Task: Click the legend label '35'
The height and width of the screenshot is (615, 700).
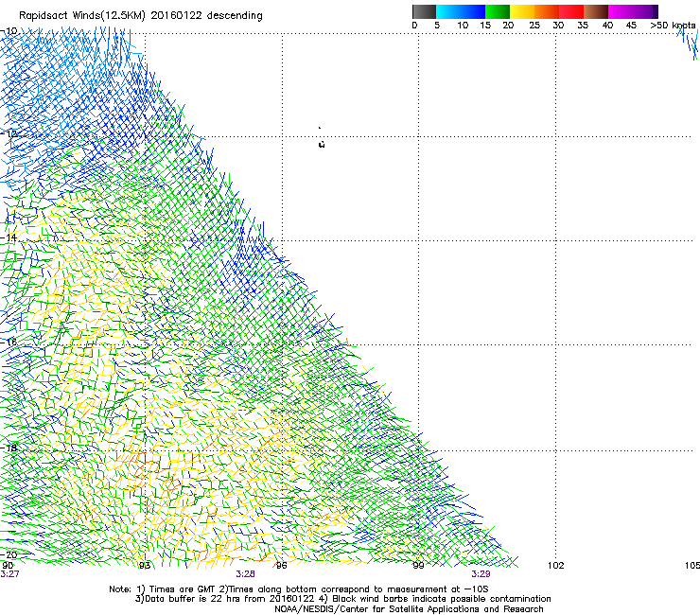Action: click(x=583, y=26)
